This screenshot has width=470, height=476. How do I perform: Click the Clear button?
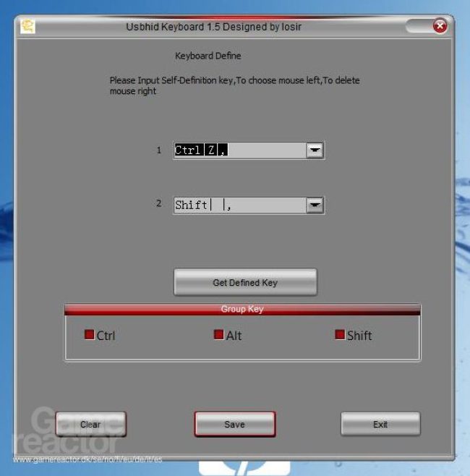tap(90, 424)
